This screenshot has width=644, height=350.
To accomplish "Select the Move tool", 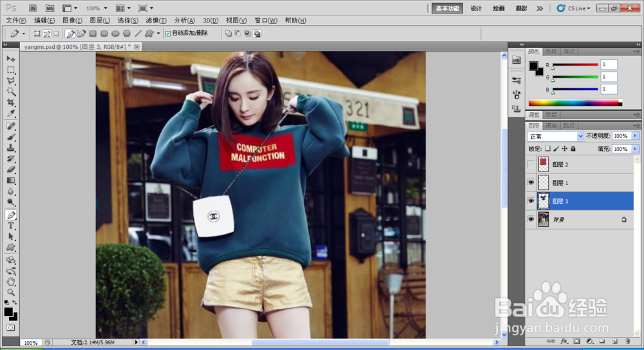I will [11, 59].
